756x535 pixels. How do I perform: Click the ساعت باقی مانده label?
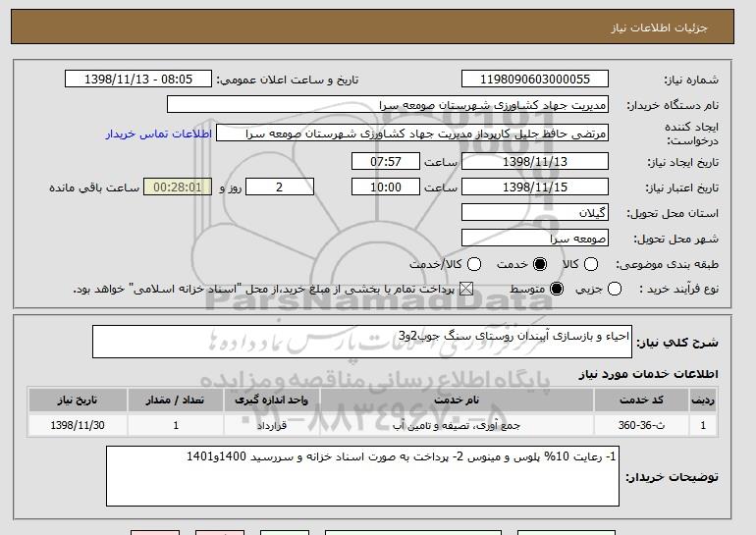[94, 187]
